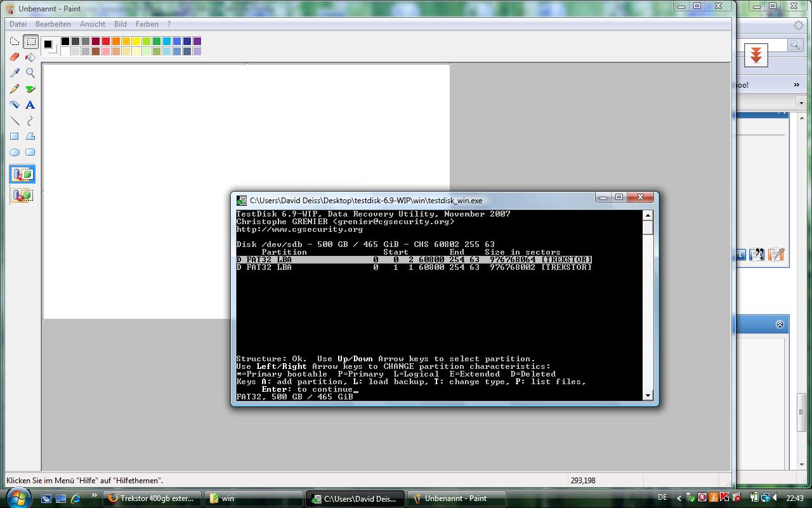Pick the Rounded Rectangle tool
This screenshot has width=812, height=508.
30,152
